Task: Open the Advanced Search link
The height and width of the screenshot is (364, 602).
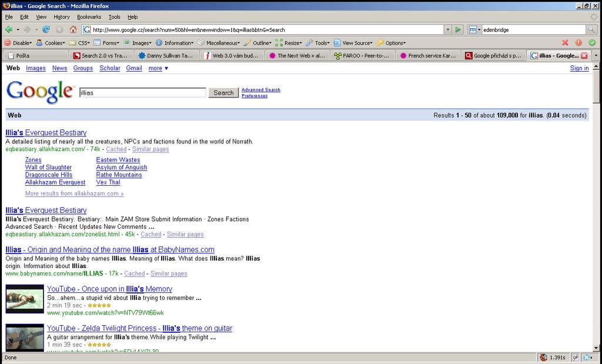Action: [x=260, y=89]
